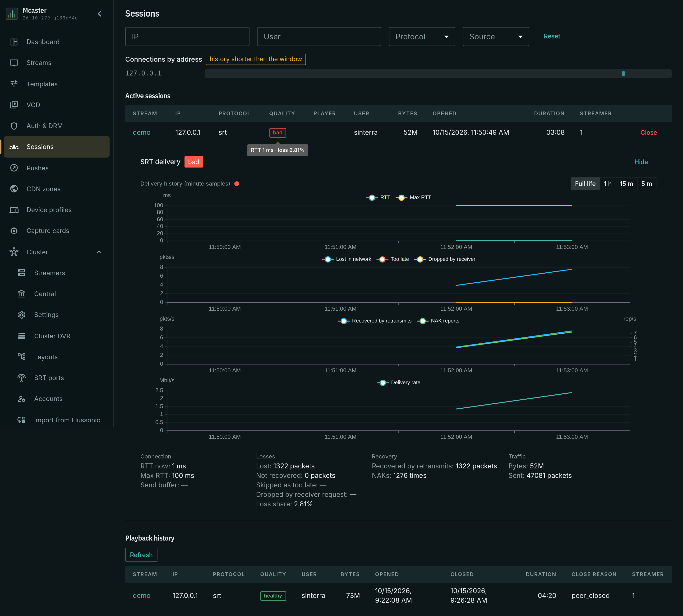Click the IP filter input field

(187, 37)
